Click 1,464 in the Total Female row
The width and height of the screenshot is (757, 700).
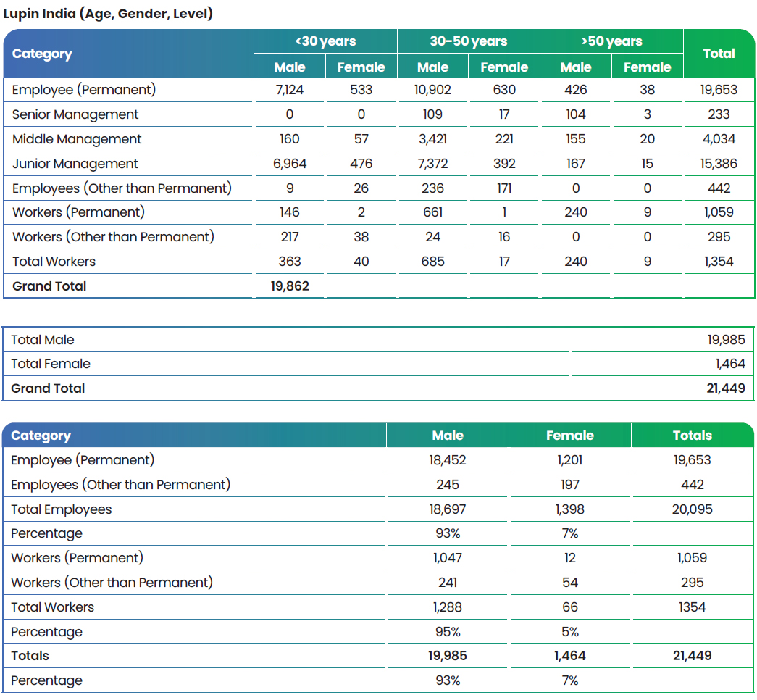pos(730,364)
